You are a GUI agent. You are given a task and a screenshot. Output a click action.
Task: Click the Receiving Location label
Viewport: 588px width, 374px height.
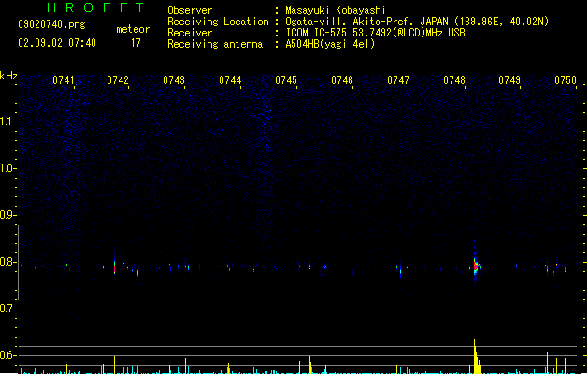[x=218, y=22]
